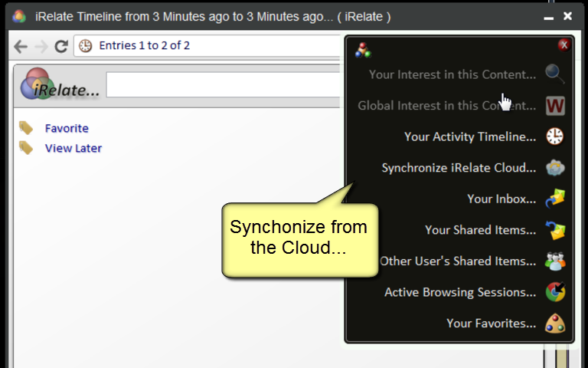Click the clock Activity Timeline icon
This screenshot has height=368, width=588.
[x=555, y=136]
